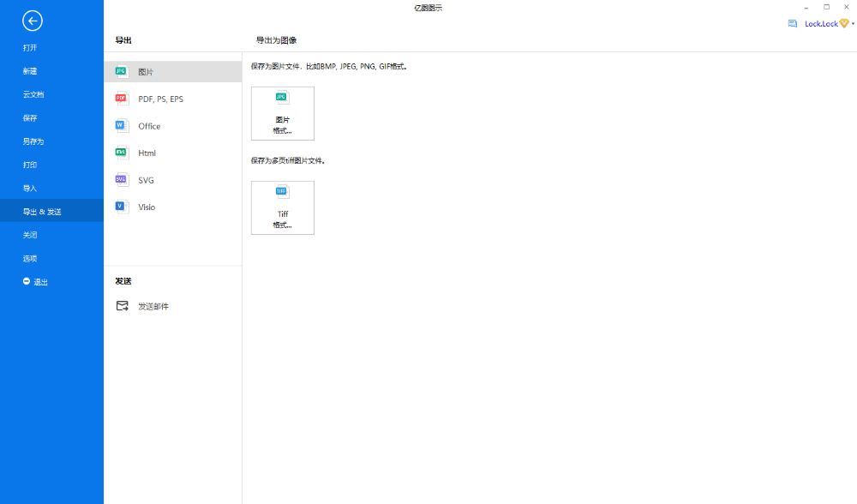This screenshot has height=504, width=857.
Task: Select the JPG 图片 export icon
Action: coord(122,72)
